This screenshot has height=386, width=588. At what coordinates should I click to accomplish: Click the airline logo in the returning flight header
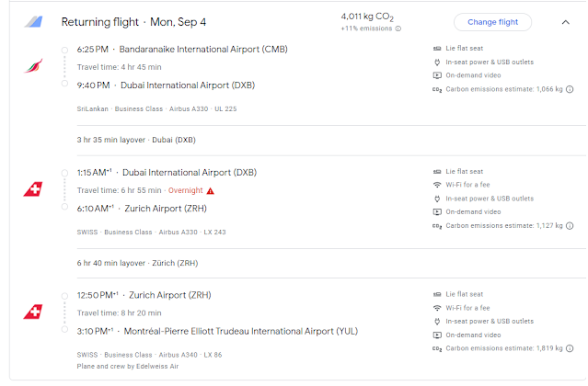click(33, 22)
